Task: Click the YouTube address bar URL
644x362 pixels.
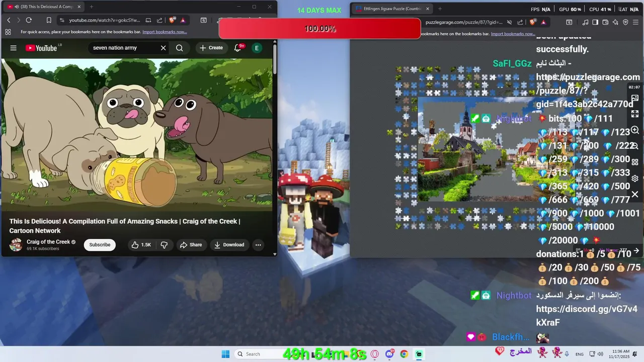Action: point(105,20)
